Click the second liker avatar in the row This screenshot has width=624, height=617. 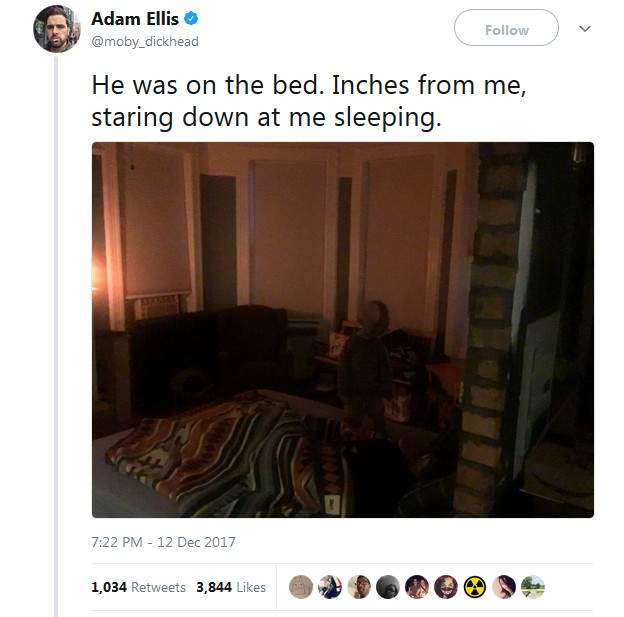coord(330,587)
